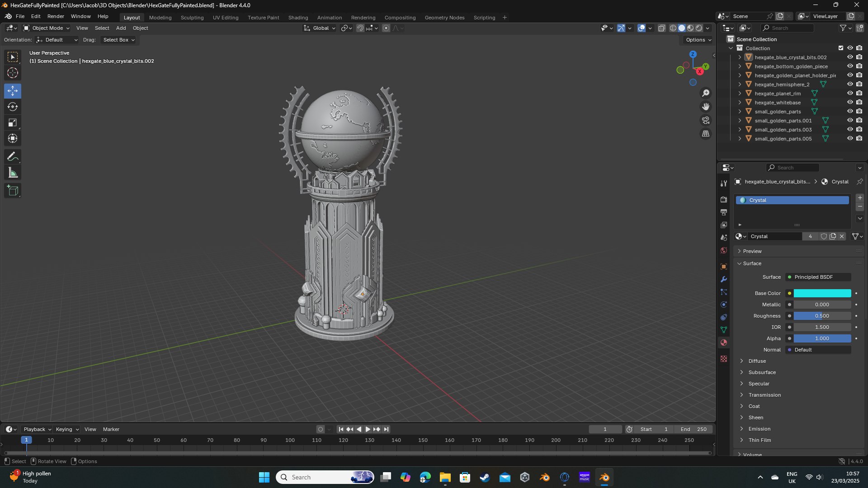Screen dimensions: 868x488
Task: Open the World properties tab icon
Action: [724, 250]
